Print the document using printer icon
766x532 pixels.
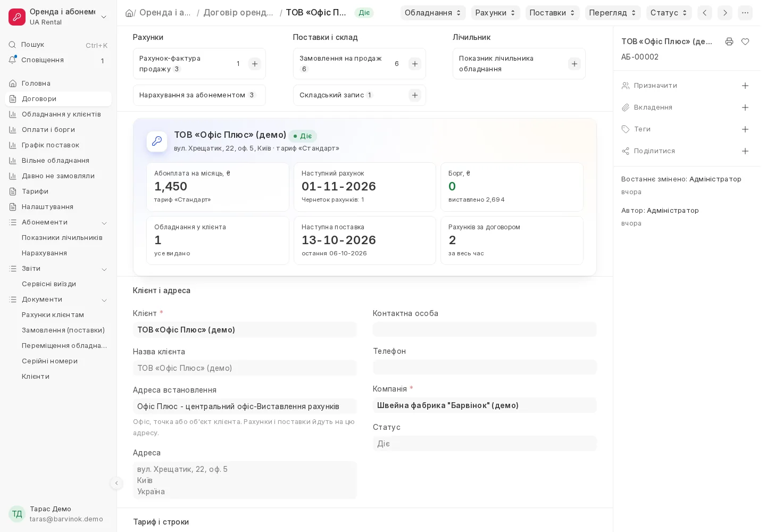point(729,41)
